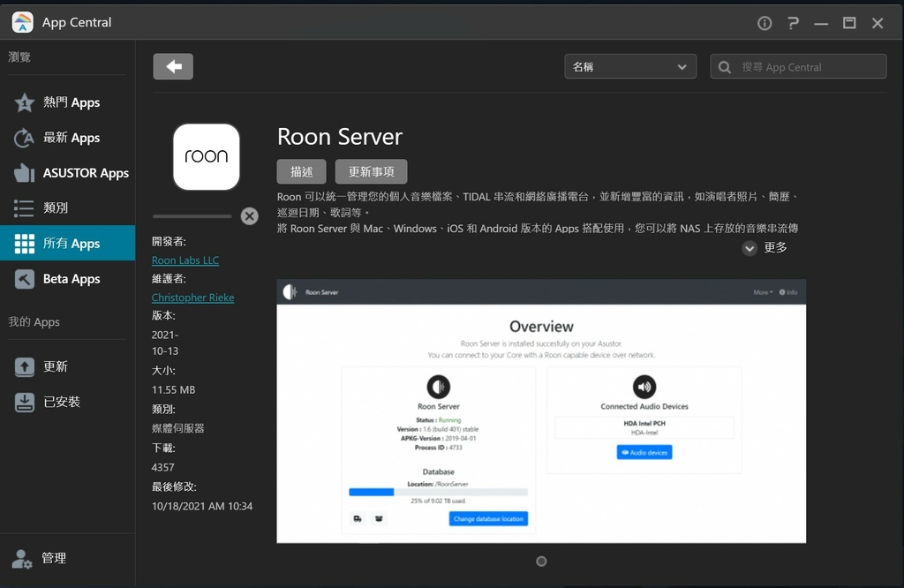Click the screenshot pagination dot
The height and width of the screenshot is (588, 904).
tap(541, 562)
